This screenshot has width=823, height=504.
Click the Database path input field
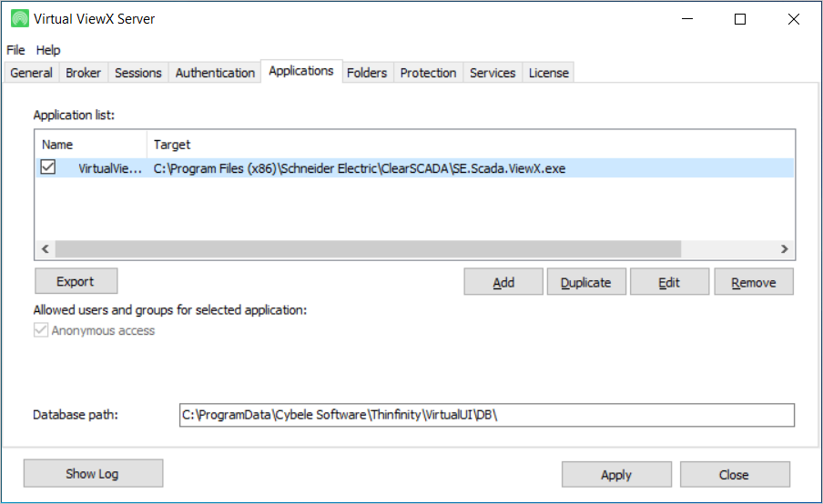tap(486, 415)
